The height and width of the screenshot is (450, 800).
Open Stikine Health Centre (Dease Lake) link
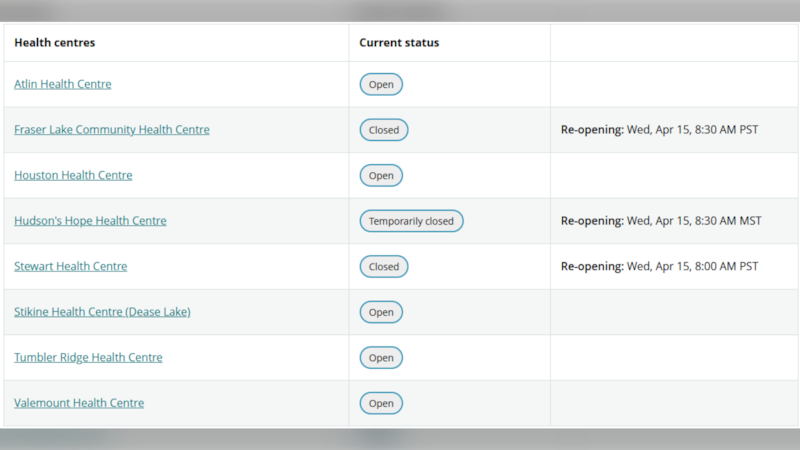(102, 312)
